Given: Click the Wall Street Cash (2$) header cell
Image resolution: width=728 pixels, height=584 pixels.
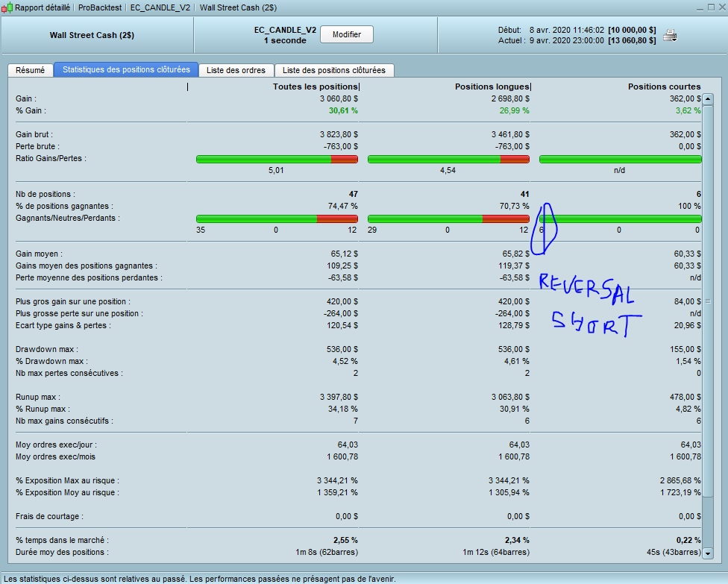Looking at the screenshot, I should [92, 35].
